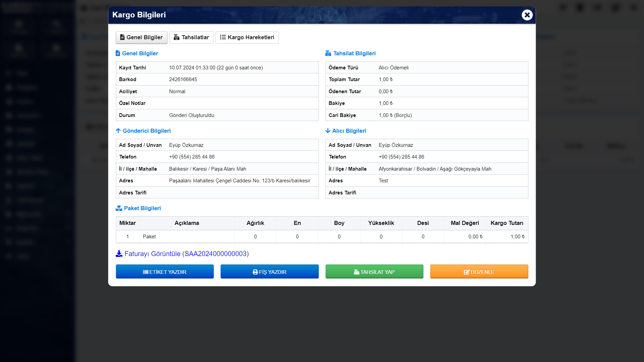
Task: Click the sender phone number +90 (554) 285 44 86
Action: [x=192, y=157]
